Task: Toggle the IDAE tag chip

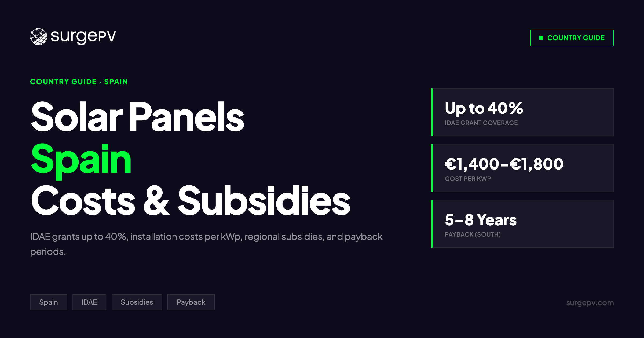Action: (x=89, y=302)
